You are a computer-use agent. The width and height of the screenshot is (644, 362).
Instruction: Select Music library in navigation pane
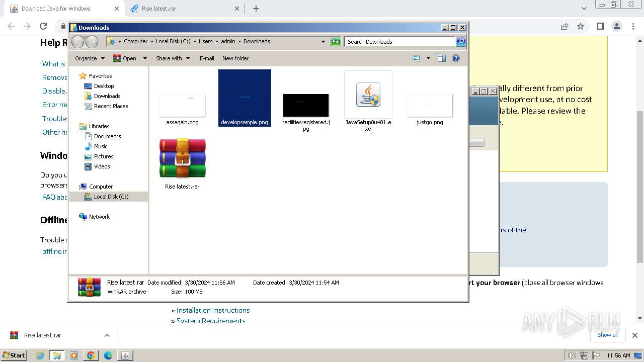[101, 146]
